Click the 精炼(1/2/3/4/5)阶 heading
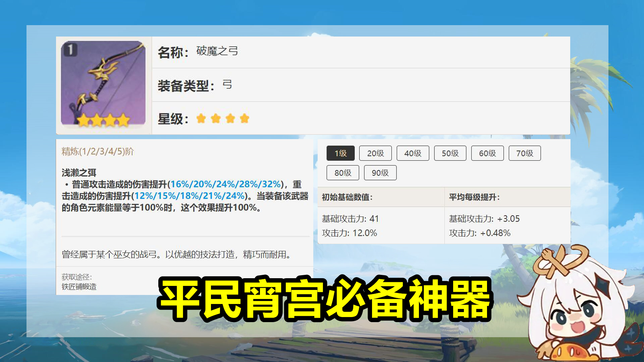This screenshot has height=362, width=644. coord(98,152)
